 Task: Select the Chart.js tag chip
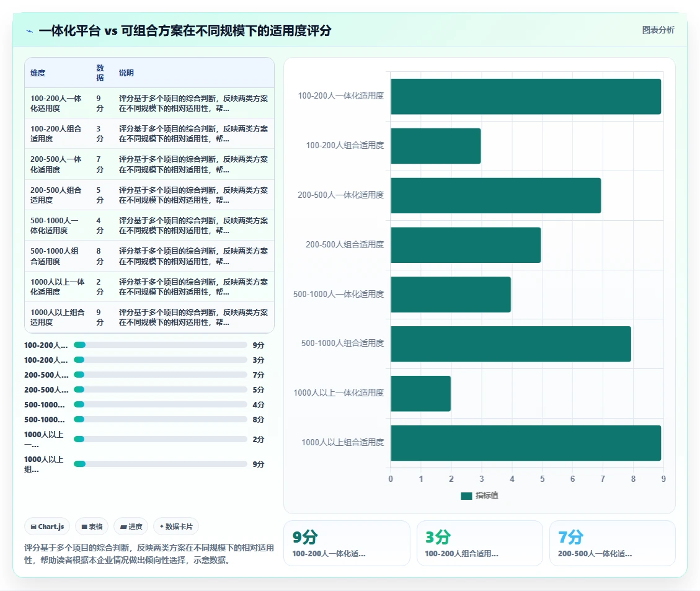pyautogui.click(x=47, y=527)
